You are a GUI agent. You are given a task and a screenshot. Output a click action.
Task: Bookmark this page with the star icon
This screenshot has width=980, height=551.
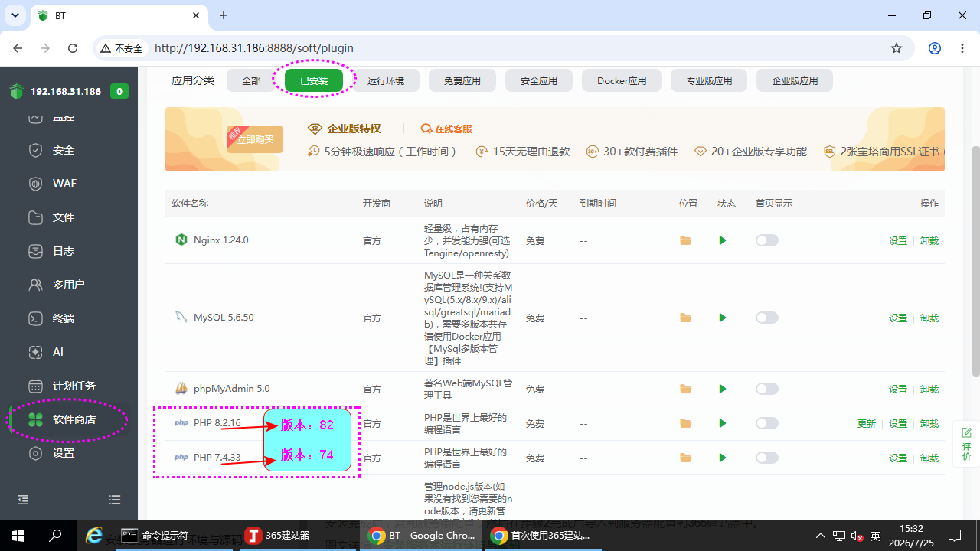pos(897,47)
